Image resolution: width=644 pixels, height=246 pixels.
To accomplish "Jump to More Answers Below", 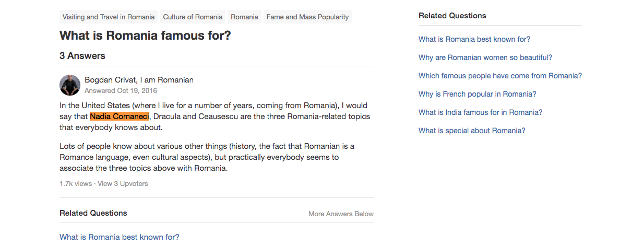I will click(341, 214).
